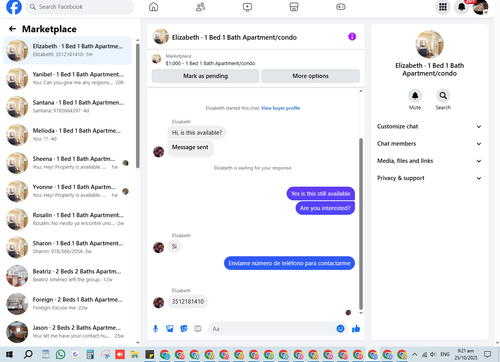Open the Gaming icon in top navigation
Screen dimensions: 500x362
click(341, 7)
